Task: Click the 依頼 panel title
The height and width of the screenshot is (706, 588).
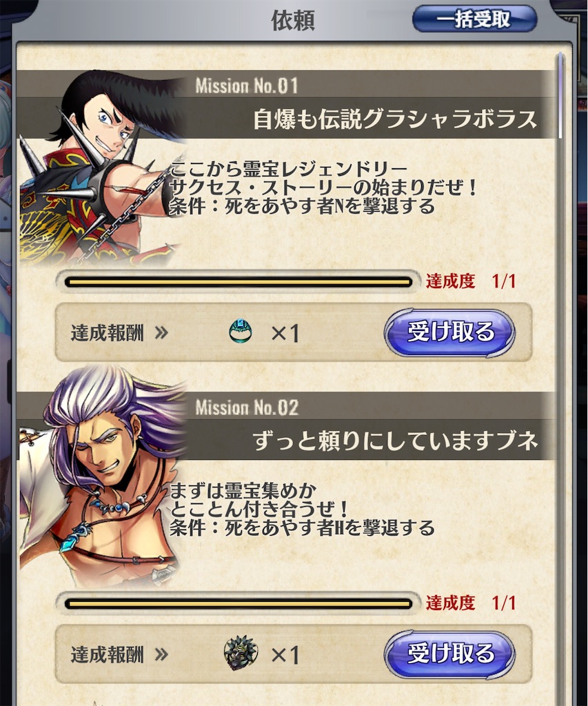Action: click(292, 21)
